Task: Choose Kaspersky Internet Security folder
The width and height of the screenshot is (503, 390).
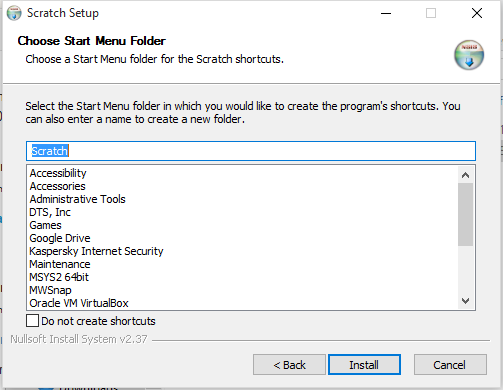Action: 96,251
